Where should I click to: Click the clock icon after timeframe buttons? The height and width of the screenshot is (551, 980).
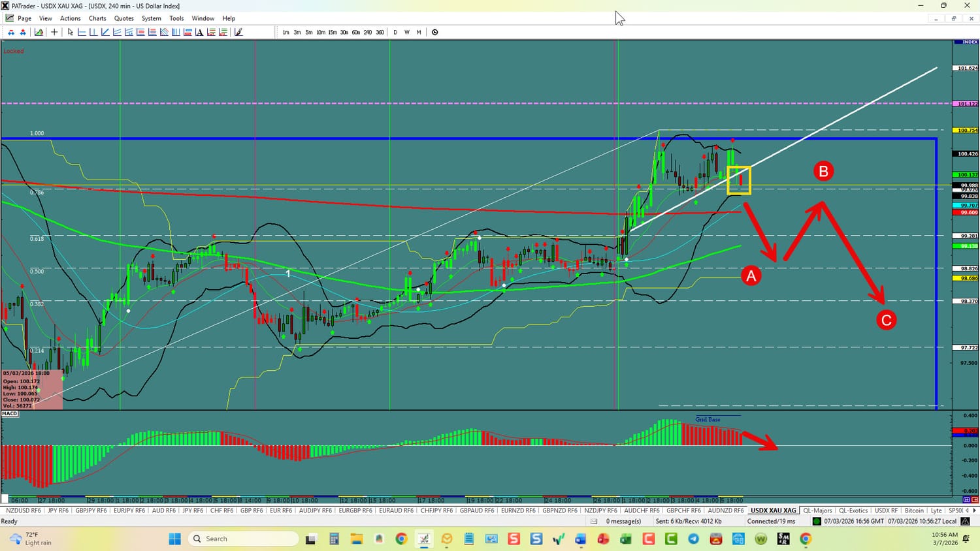tap(435, 32)
